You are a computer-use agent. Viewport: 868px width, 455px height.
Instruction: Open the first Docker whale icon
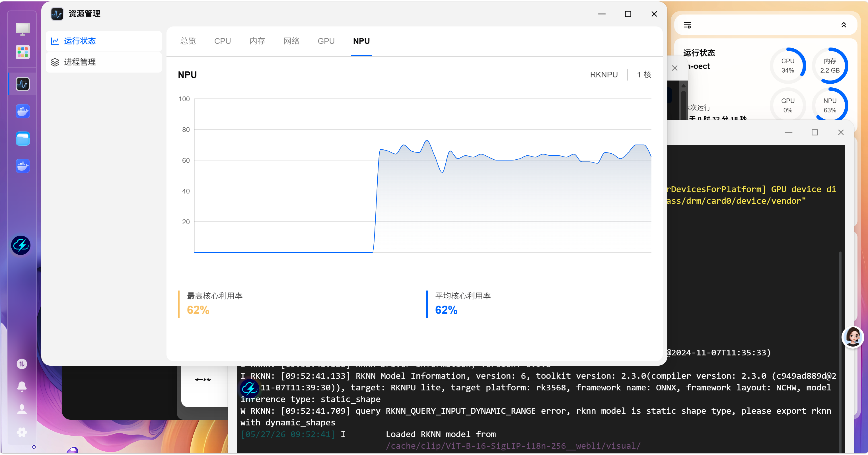coord(22,111)
